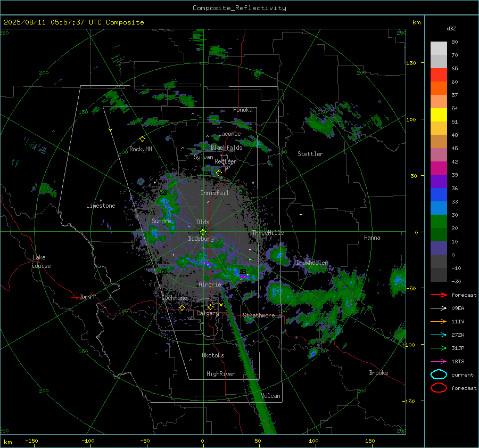Click the 'current' legend text

pos(463,374)
